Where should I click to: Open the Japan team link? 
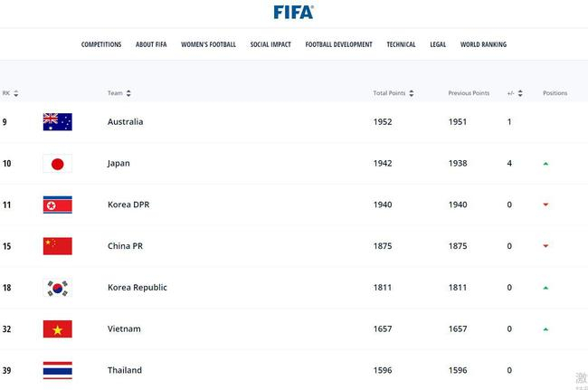point(119,164)
